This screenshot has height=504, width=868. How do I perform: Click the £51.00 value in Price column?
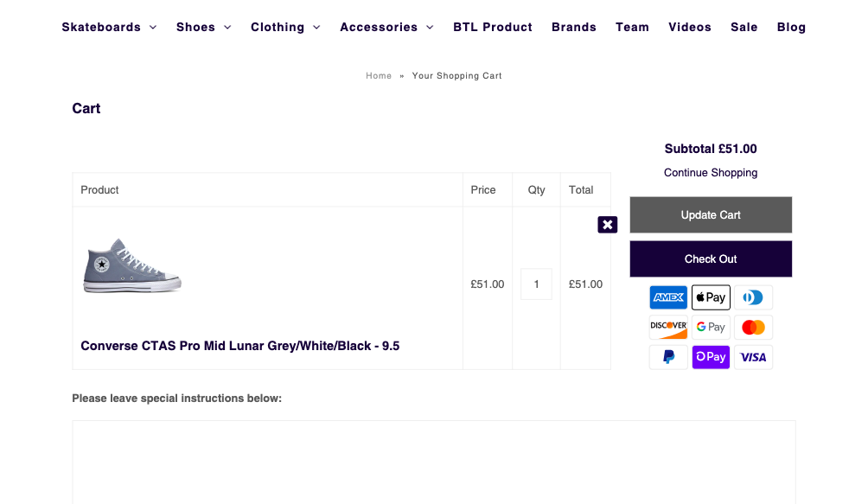click(487, 284)
